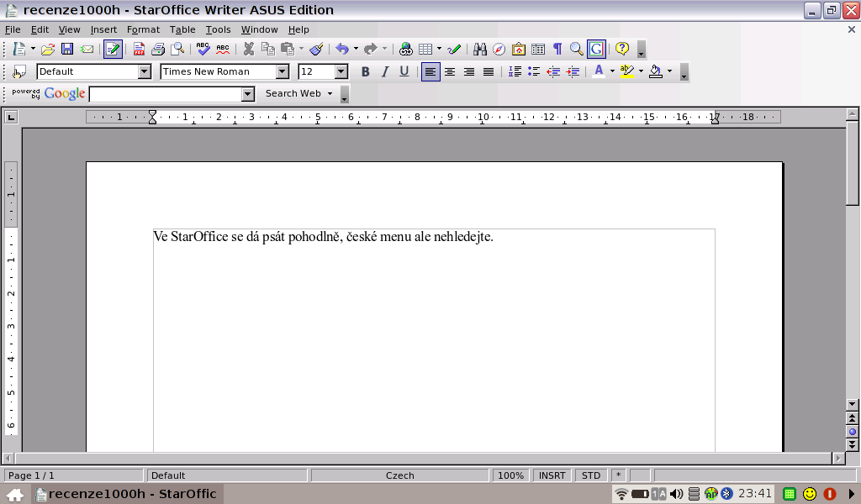
Task: Run the spellcheck icon with checkmark
Action: 203,49
